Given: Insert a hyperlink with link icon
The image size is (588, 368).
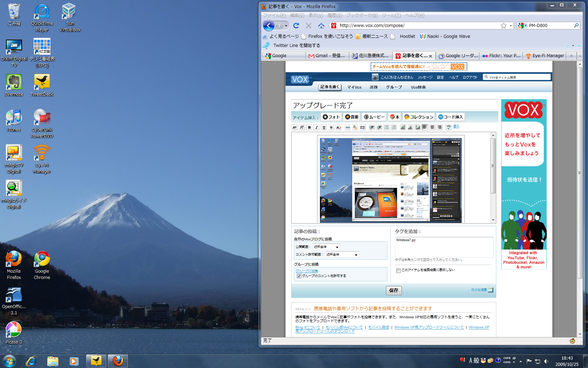Looking at the screenshot, I should coord(348,127).
